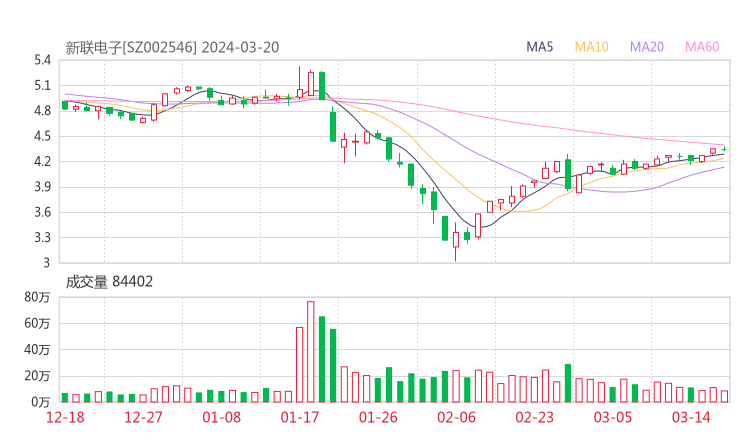Click the 02-06 date axis label
740x440 pixels.
[x=456, y=417]
